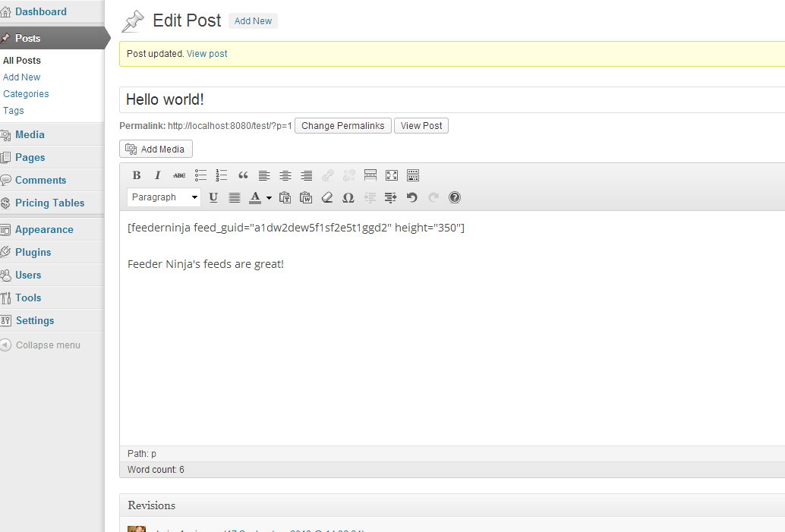The width and height of the screenshot is (785, 532).
Task: Justify text alignment
Action: coord(235,197)
